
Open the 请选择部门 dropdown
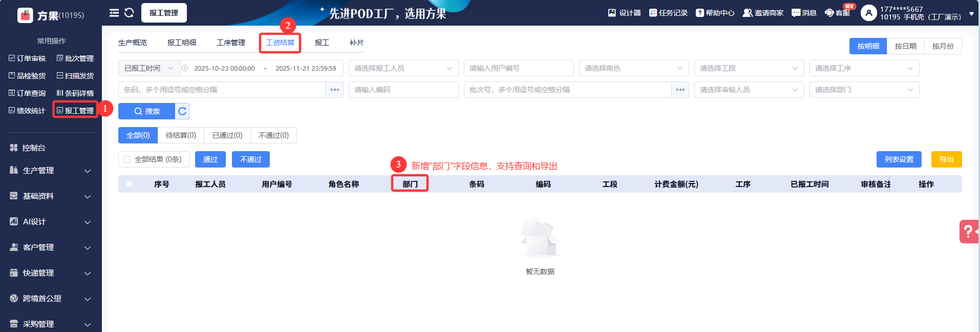coord(864,90)
